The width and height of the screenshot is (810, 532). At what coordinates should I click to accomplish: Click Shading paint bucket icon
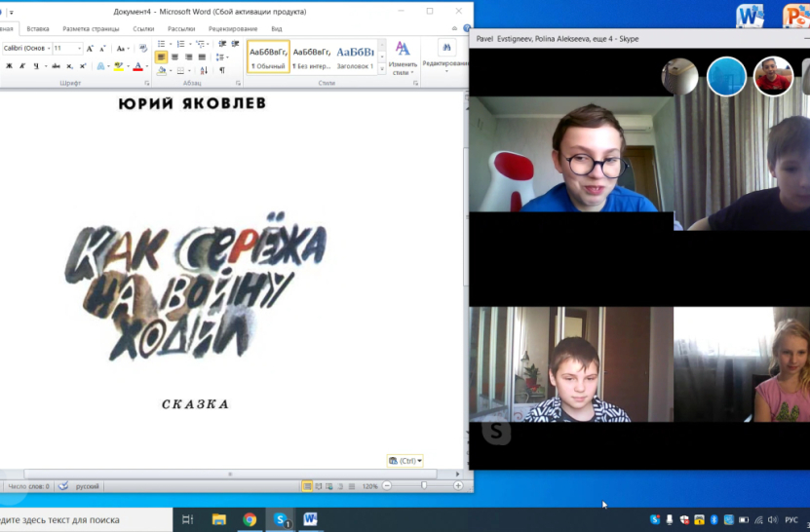pyautogui.click(x=162, y=70)
